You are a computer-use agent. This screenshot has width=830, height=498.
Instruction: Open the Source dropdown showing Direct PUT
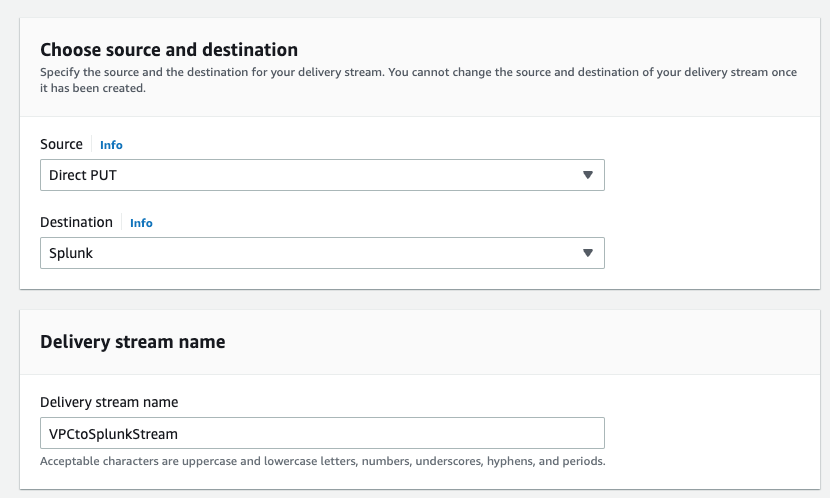pyautogui.click(x=320, y=175)
